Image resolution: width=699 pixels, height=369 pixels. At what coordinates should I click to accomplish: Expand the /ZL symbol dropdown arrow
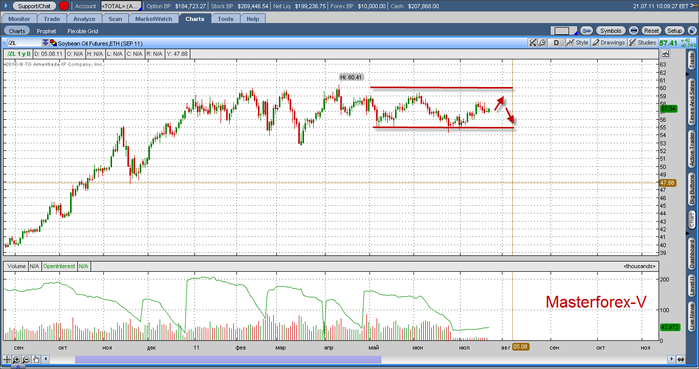[x=45, y=43]
